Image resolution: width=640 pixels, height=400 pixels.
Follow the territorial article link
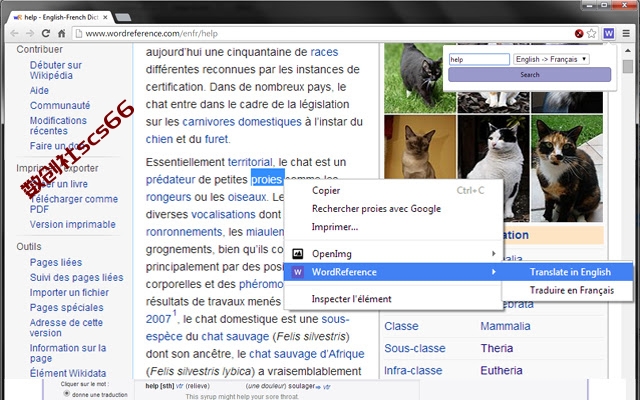tap(250, 162)
